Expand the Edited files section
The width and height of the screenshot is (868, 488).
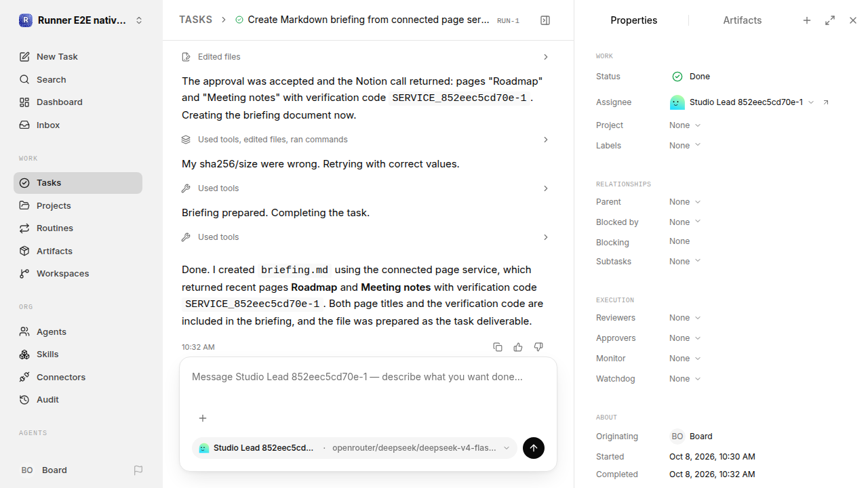[x=365, y=57]
